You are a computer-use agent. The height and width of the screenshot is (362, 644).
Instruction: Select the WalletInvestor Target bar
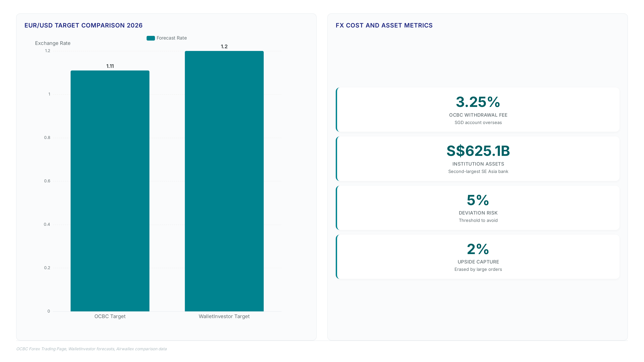click(x=224, y=181)
